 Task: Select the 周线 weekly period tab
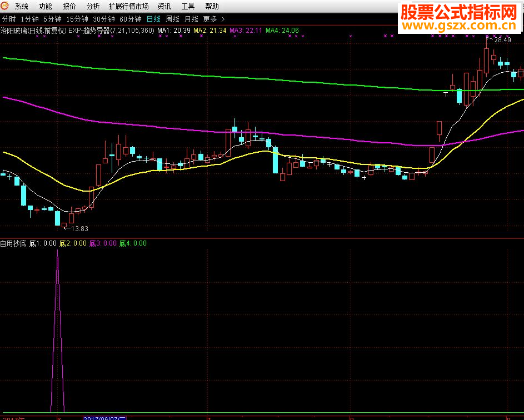[172, 19]
